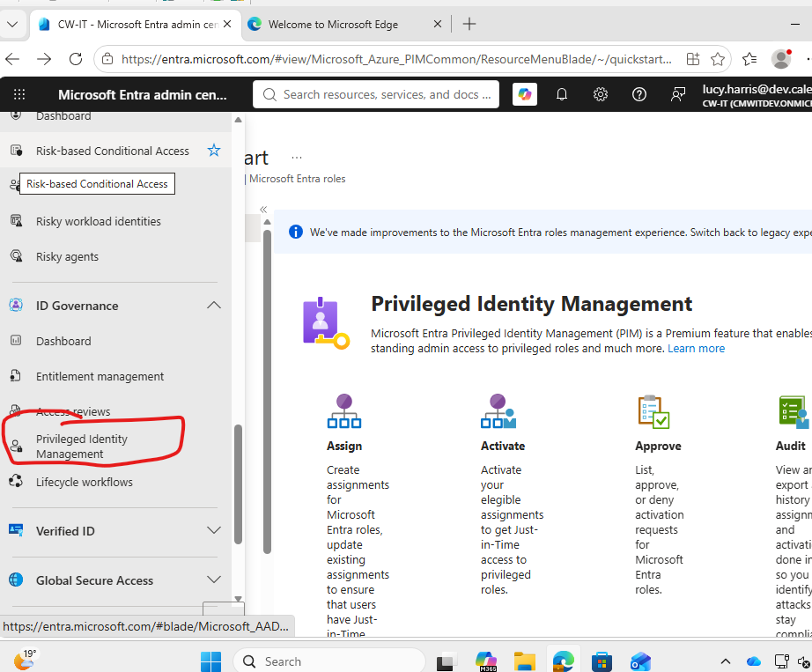This screenshot has width=812, height=672.
Task: Click the Activate heading
Action: [x=503, y=446]
